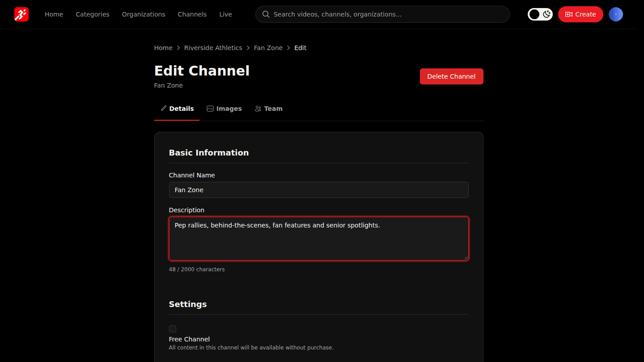This screenshot has width=644, height=362.
Task: Click the user avatar icon
Action: point(616,14)
